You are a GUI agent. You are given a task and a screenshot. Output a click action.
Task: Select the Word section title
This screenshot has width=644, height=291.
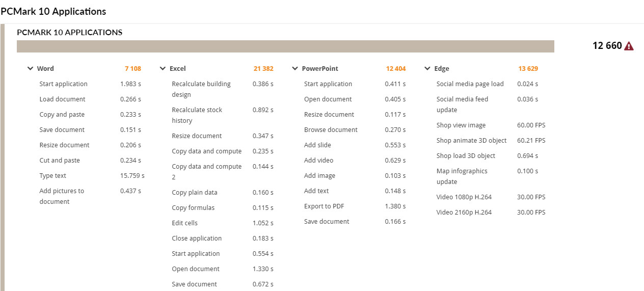tap(45, 68)
